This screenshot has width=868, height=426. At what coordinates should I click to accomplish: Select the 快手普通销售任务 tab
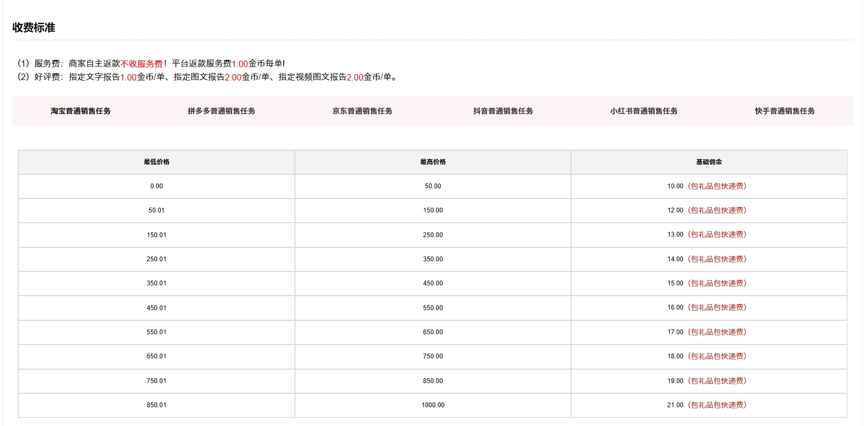(784, 111)
